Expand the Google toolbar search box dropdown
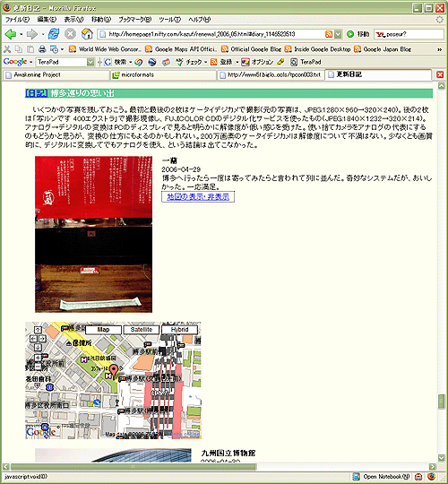 [x=90, y=62]
